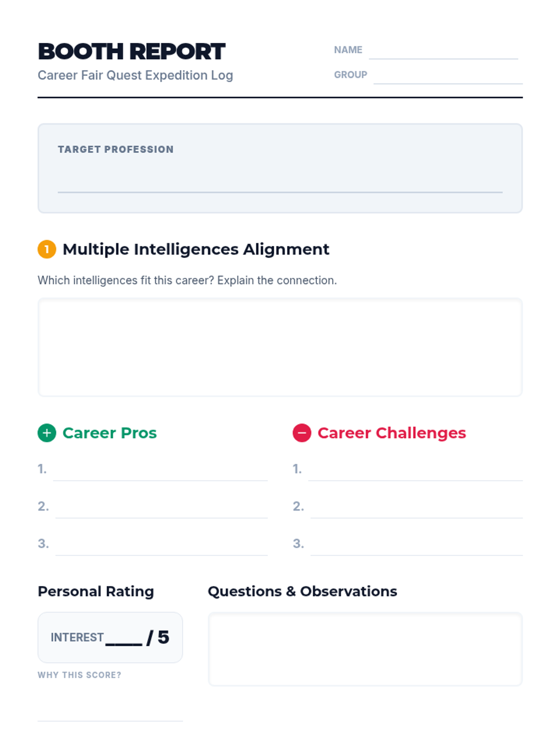Click the orange number 1 badge icon

[47, 249]
